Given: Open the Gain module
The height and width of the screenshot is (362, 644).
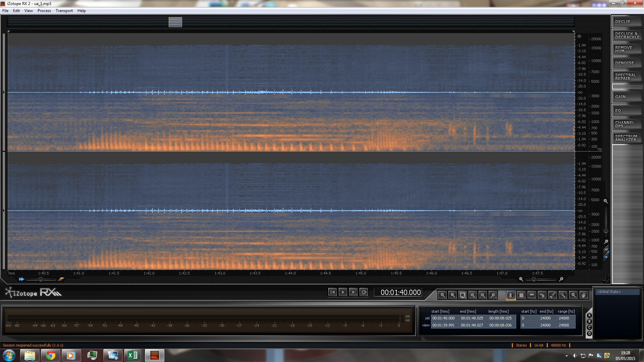Looking at the screenshot, I should 627,97.
